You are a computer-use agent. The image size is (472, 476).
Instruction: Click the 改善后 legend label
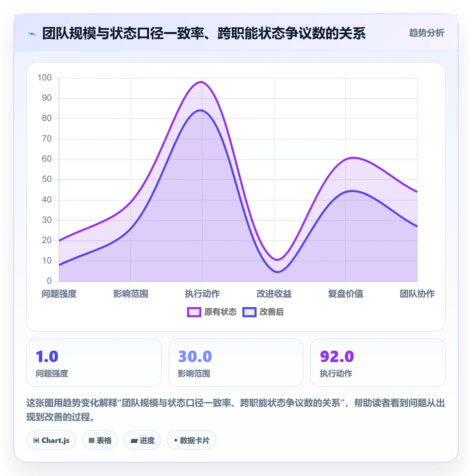coord(272,312)
